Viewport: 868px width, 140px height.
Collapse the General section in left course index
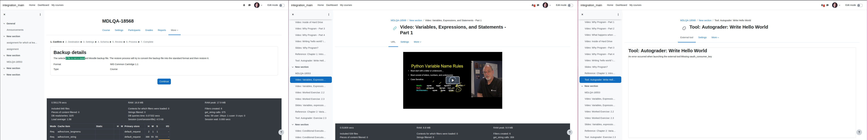click(x=4, y=24)
